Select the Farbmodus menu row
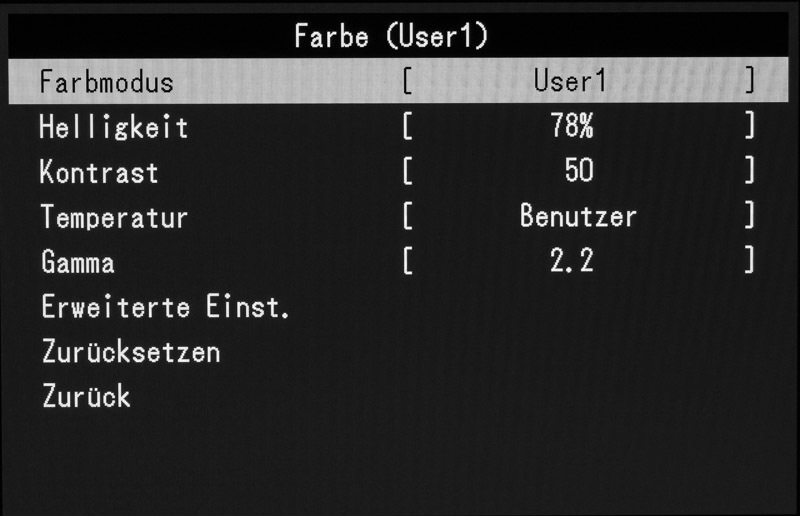Screen dimensions: 800x516 pyautogui.click(x=398, y=81)
